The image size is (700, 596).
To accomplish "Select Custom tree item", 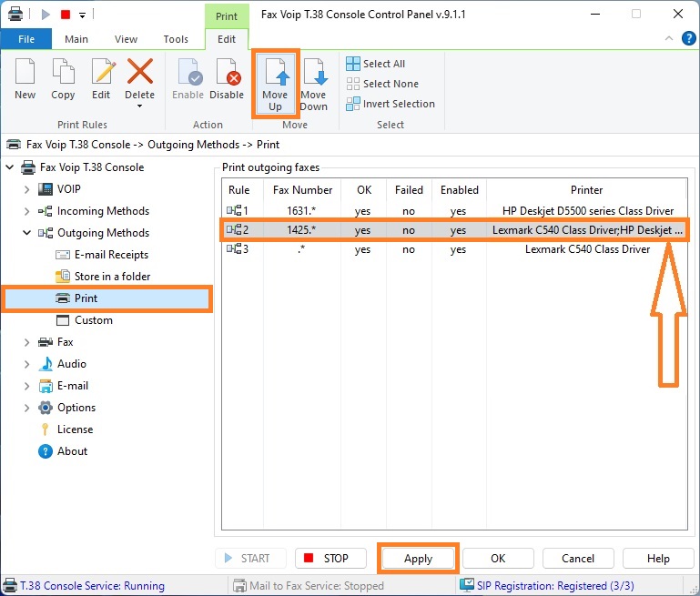I will click(94, 320).
